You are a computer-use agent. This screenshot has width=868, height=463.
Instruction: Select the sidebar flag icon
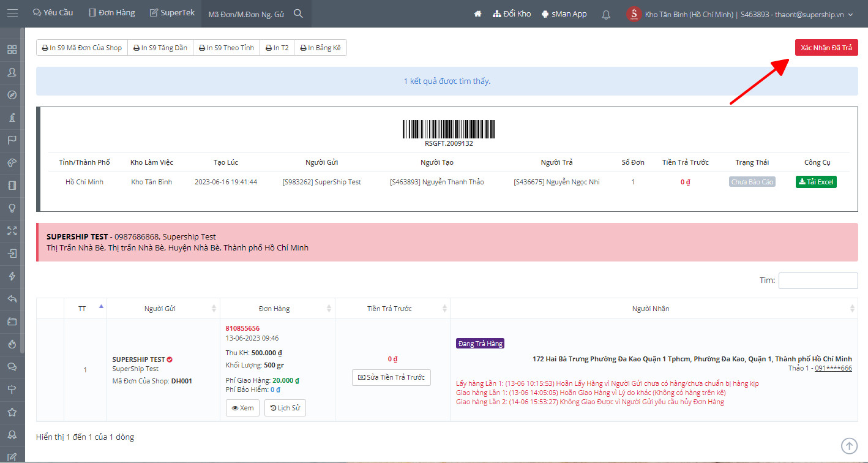pos(12,140)
